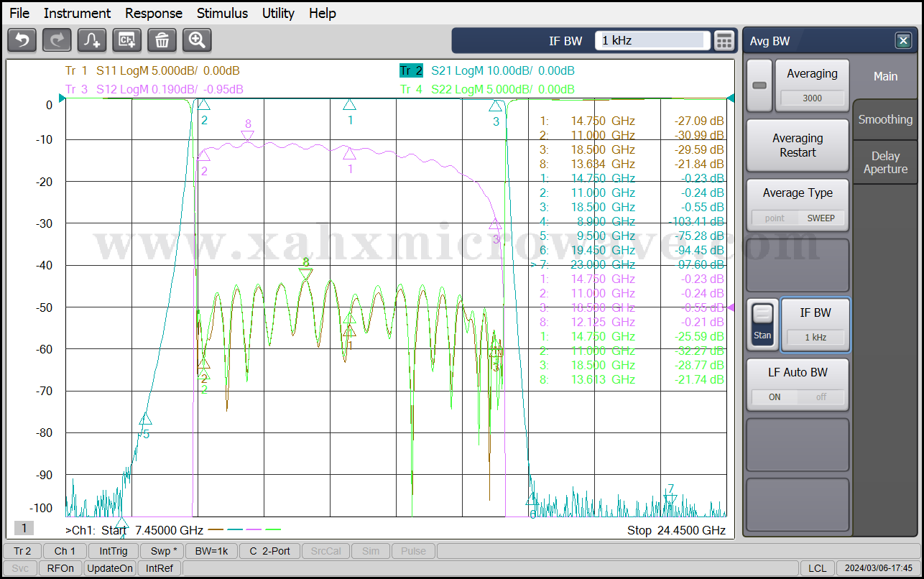Image resolution: width=924 pixels, height=579 pixels.
Task: Open the Stimulus menu
Action: point(222,13)
